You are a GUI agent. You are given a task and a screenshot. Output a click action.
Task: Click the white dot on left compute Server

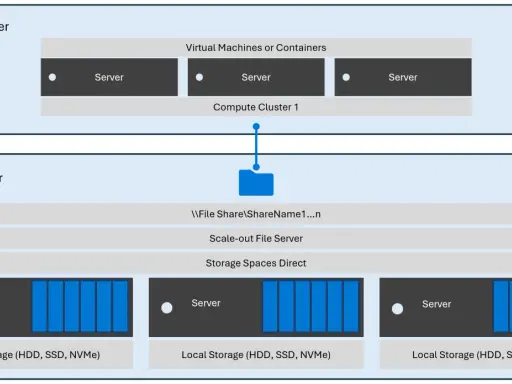[x=52, y=77]
